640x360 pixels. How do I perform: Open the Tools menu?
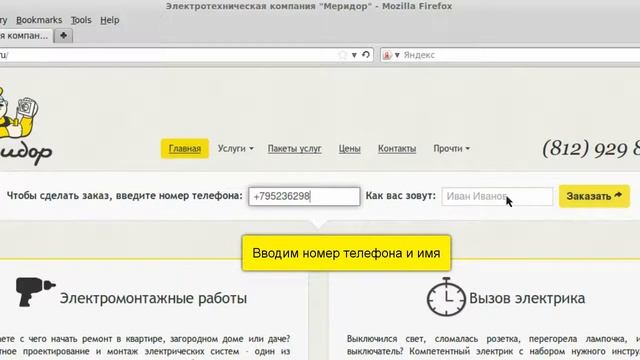[x=81, y=20]
